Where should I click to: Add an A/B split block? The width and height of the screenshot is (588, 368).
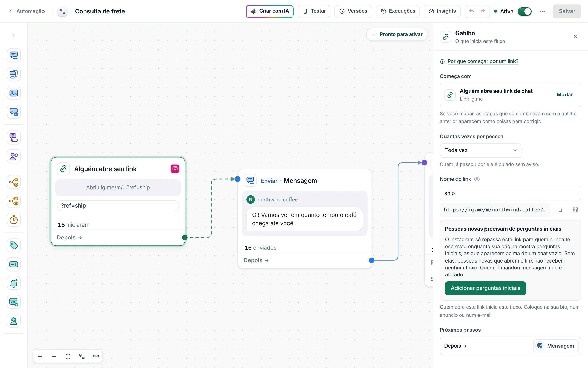(x=14, y=201)
